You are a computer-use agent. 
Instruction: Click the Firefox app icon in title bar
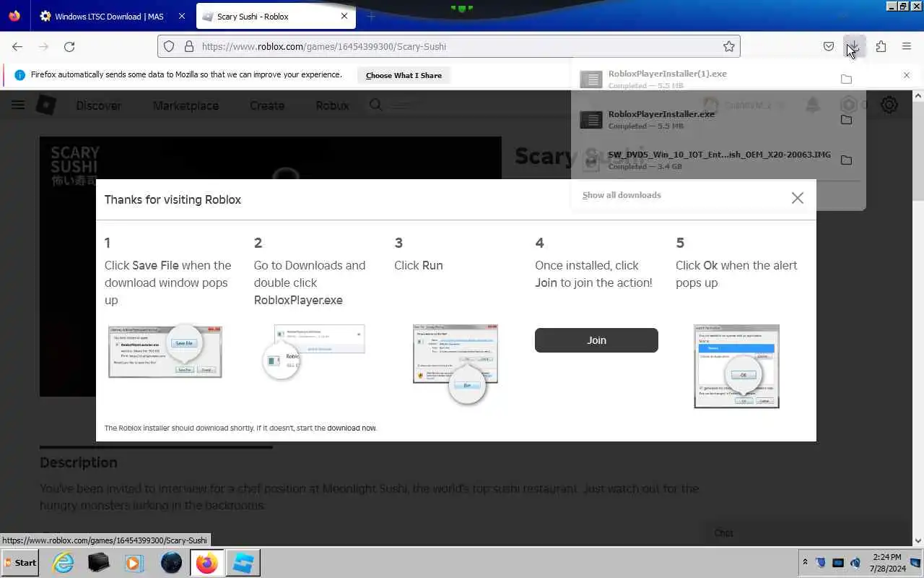[14, 15]
